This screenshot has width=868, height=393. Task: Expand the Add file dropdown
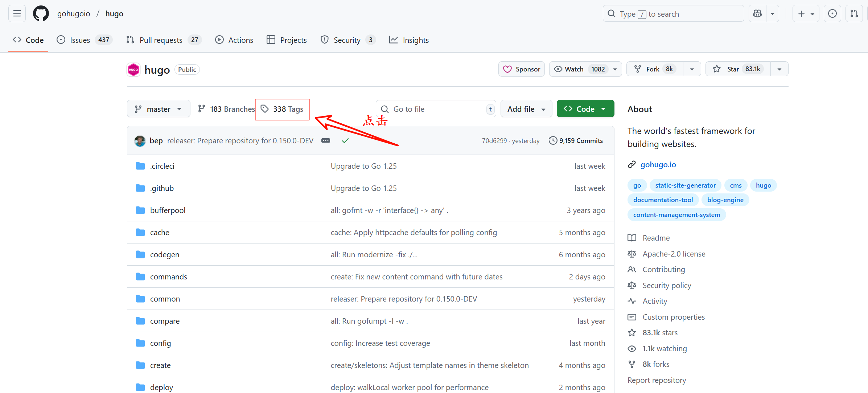coord(526,109)
